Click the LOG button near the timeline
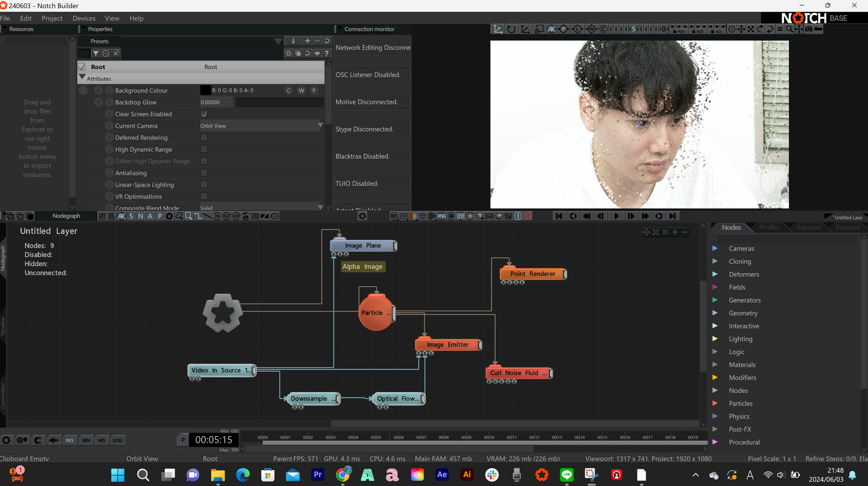868x486 pixels. point(117,440)
